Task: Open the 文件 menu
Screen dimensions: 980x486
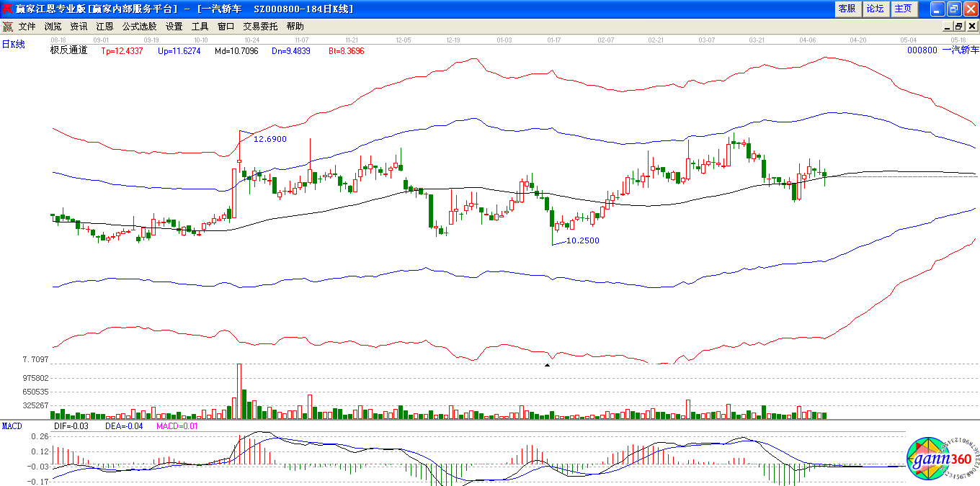Action: coord(27,26)
